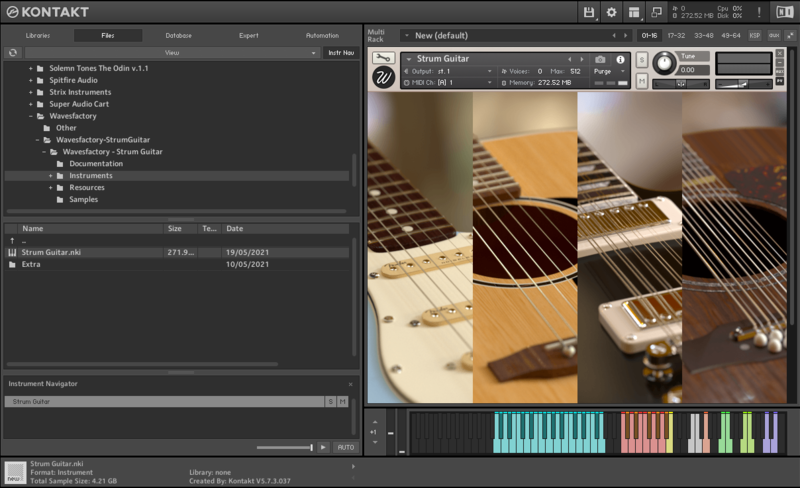This screenshot has width=800, height=488.
Task: Open the Database tab
Action: 179,35
